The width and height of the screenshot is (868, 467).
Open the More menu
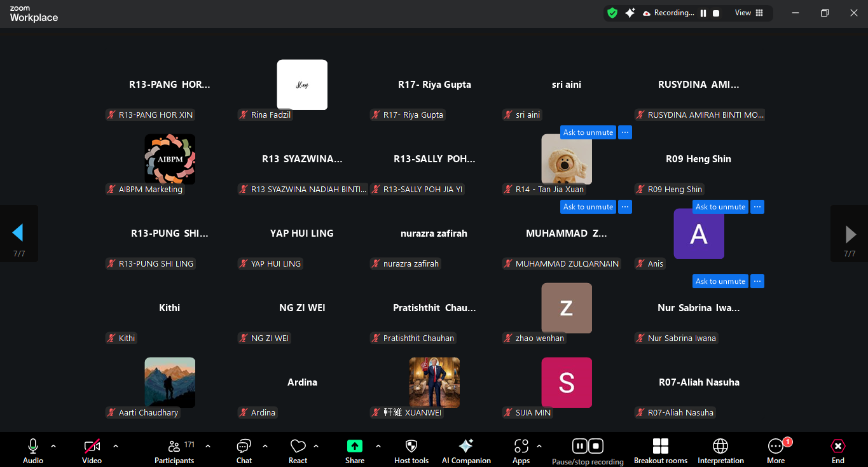775,450
